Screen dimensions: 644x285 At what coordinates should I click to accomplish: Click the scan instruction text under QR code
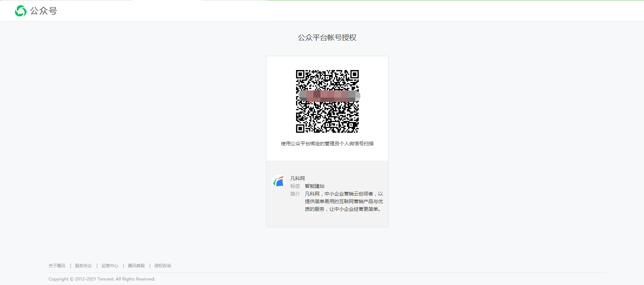tap(327, 144)
